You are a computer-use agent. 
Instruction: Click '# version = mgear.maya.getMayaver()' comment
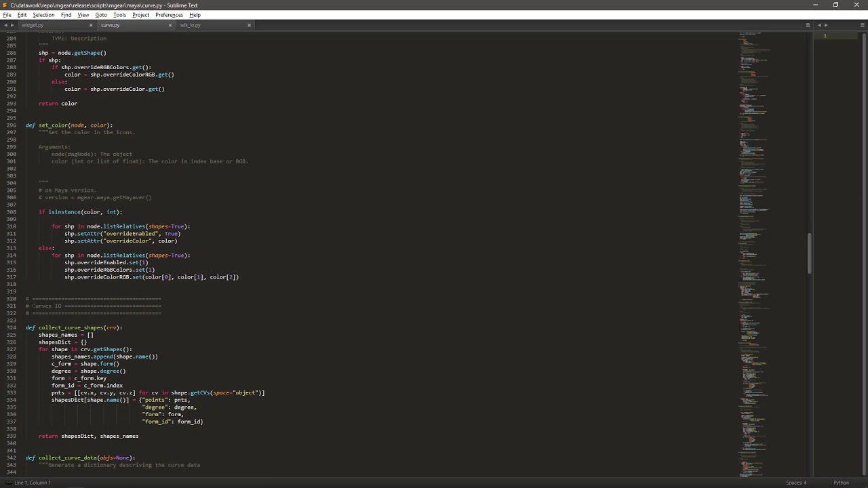coord(95,198)
